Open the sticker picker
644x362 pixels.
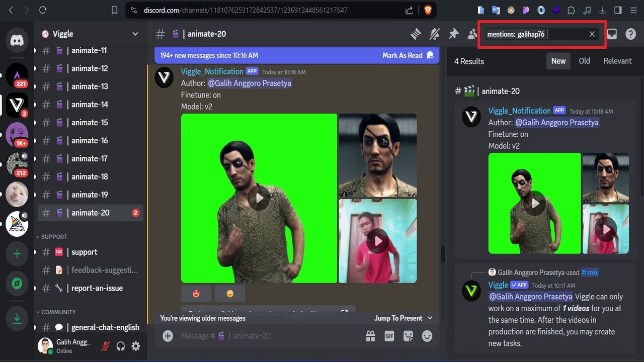tap(409, 336)
